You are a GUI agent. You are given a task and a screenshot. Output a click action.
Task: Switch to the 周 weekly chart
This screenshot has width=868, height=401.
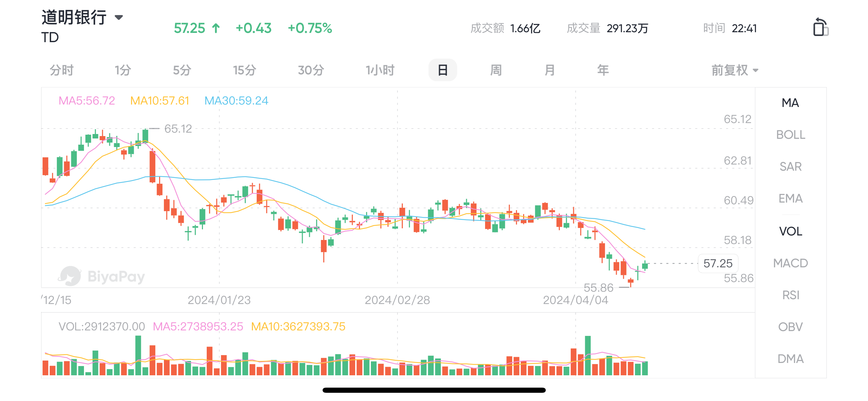pos(496,70)
